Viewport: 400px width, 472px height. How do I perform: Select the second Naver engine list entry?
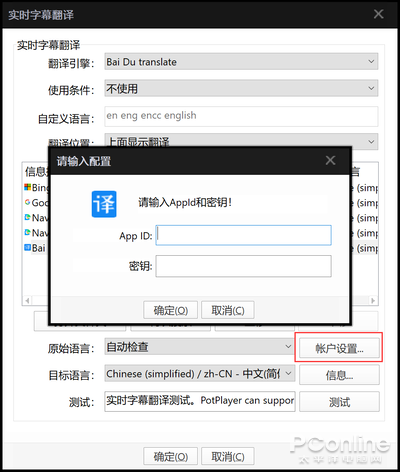point(36,233)
